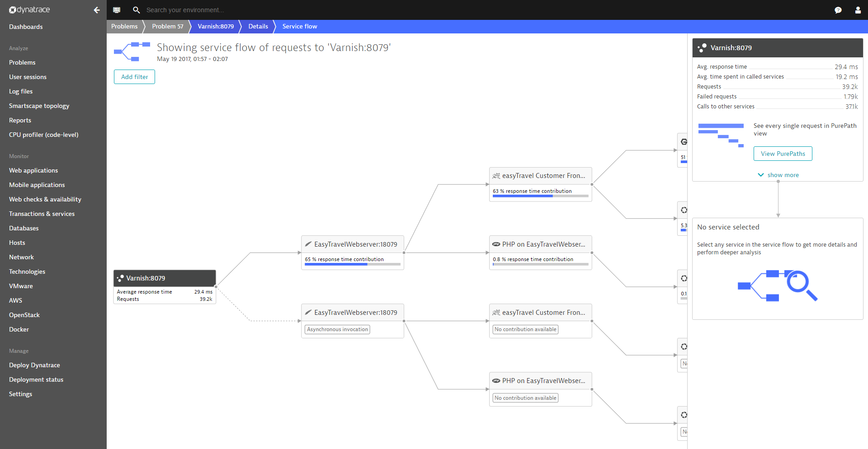Click the Add filter button
Viewport: 868px width, 449px height.
coord(134,77)
